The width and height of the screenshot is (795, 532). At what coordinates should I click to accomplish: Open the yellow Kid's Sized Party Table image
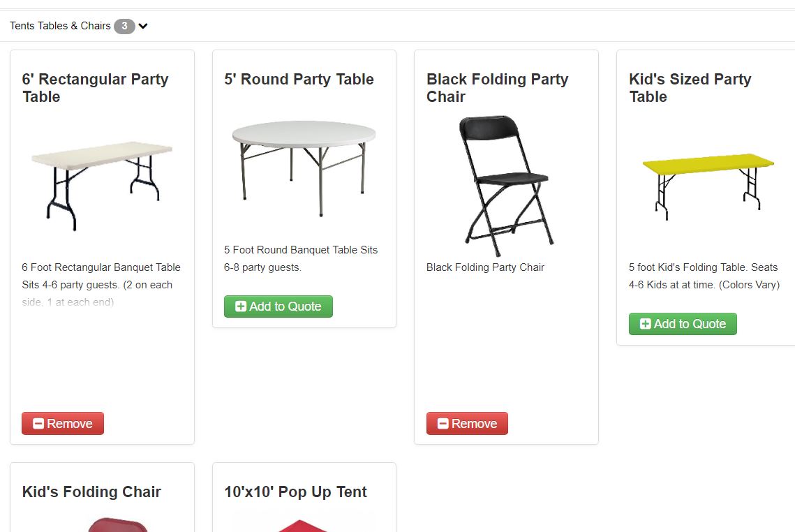click(708, 183)
